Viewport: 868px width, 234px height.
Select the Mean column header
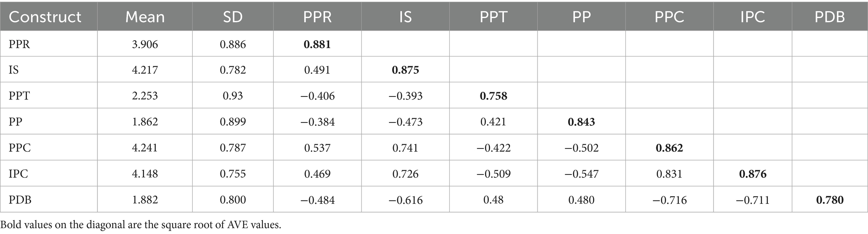145,17
